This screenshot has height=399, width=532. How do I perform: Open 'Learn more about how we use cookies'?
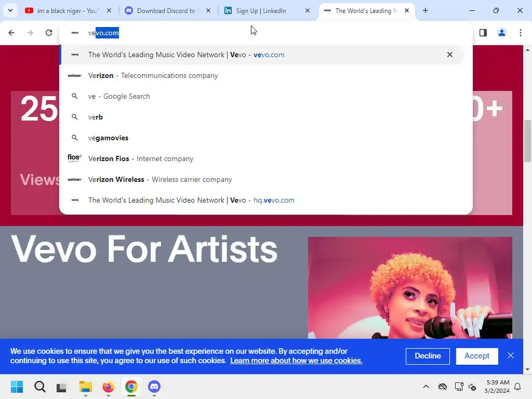pos(296,361)
